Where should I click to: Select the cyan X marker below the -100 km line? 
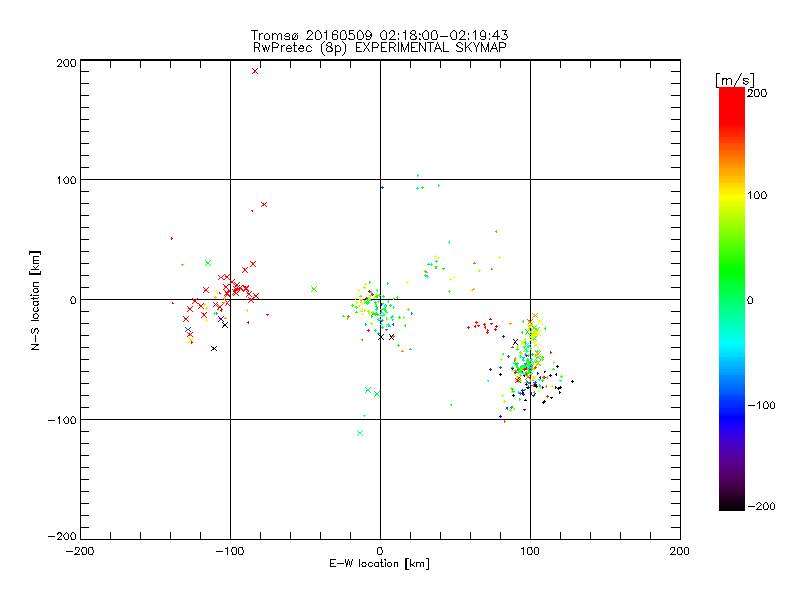click(360, 433)
